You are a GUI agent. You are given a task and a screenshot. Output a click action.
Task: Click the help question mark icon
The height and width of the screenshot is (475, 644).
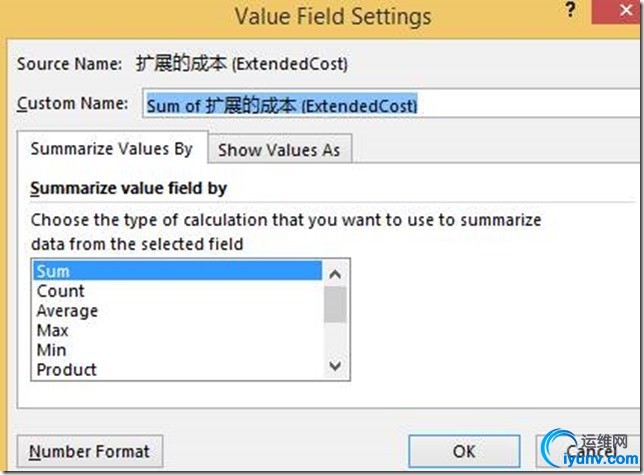click(570, 9)
